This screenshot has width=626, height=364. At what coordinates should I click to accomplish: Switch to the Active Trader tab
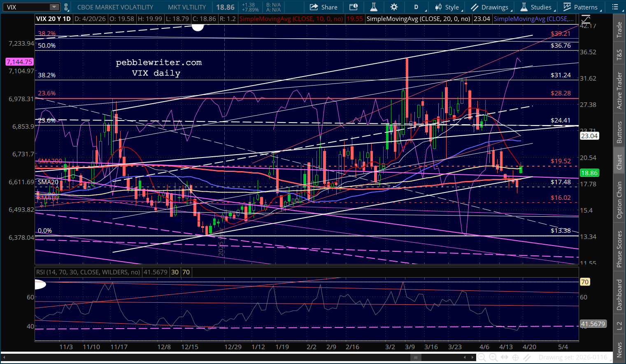tap(619, 90)
